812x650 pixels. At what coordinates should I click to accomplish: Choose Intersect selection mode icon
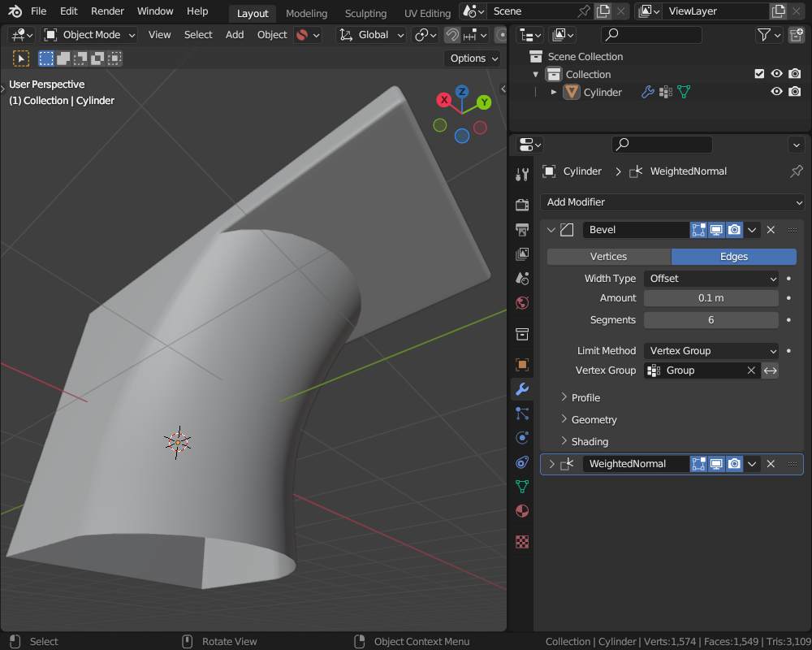(x=114, y=58)
